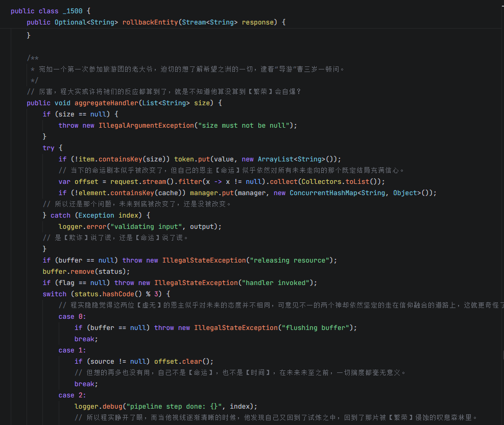The height and width of the screenshot is (425, 504).
Task: Click the comment starting 所以程实睁开了眼
Action: tap(276, 418)
